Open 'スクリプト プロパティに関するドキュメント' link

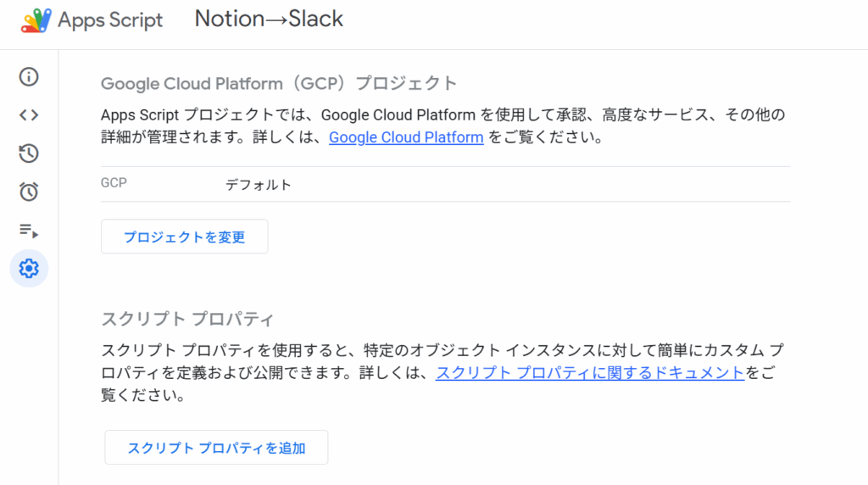590,372
